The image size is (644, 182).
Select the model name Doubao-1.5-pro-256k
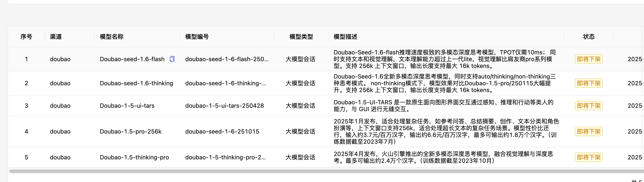[130, 131]
